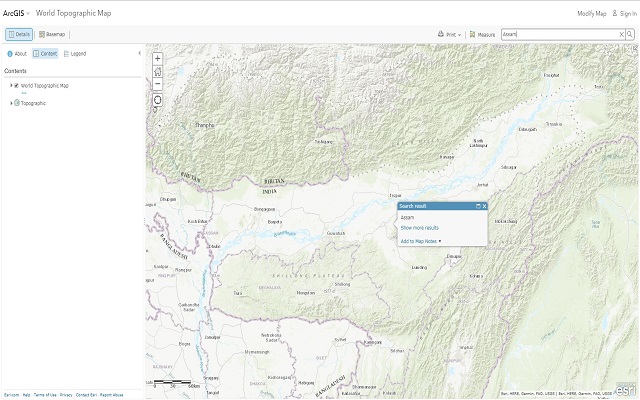Click the Mymensingh label on map

(257, 352)
